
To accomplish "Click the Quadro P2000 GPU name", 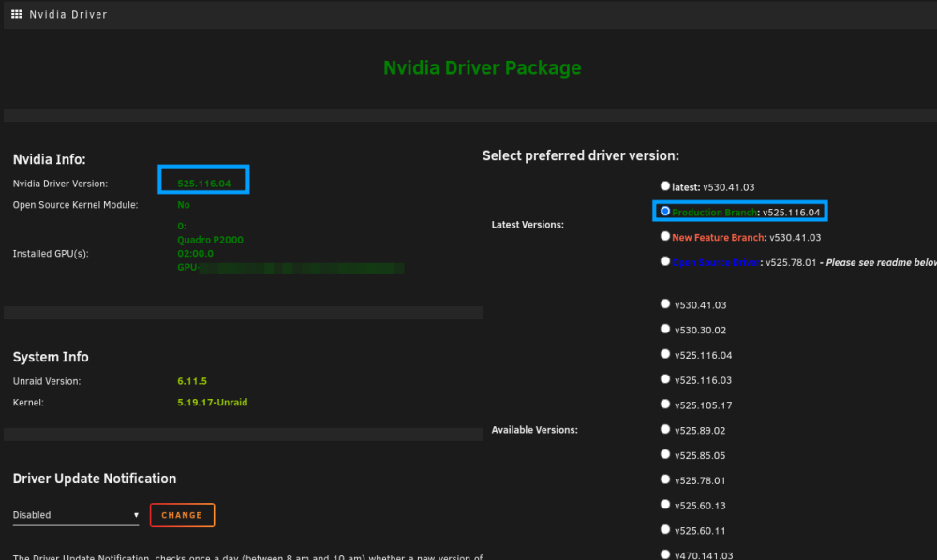I will tap(210, 240).
